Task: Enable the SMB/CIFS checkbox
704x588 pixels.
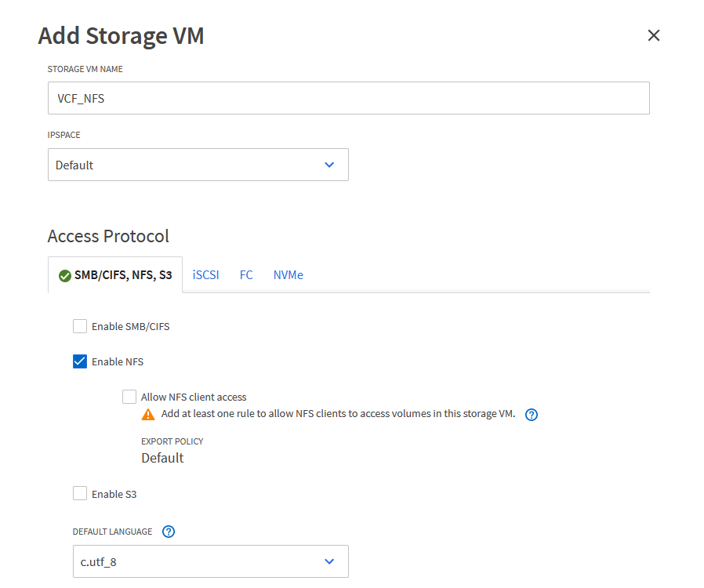Action: pyautogui.click(x=80, y=326)
